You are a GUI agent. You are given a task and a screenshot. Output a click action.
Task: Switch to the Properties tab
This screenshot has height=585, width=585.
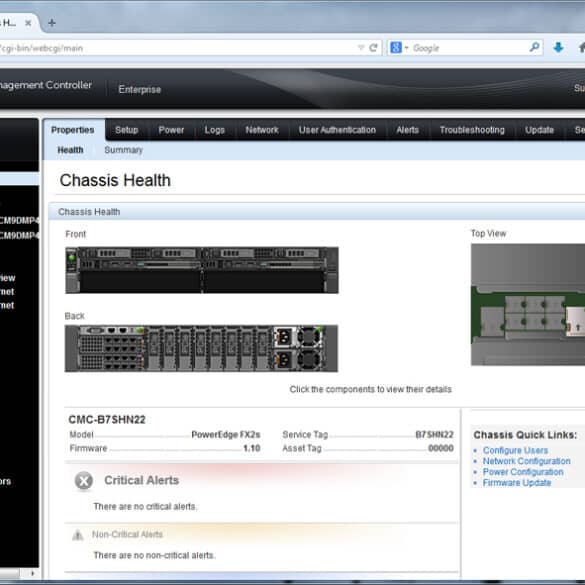tap(73, 130)
